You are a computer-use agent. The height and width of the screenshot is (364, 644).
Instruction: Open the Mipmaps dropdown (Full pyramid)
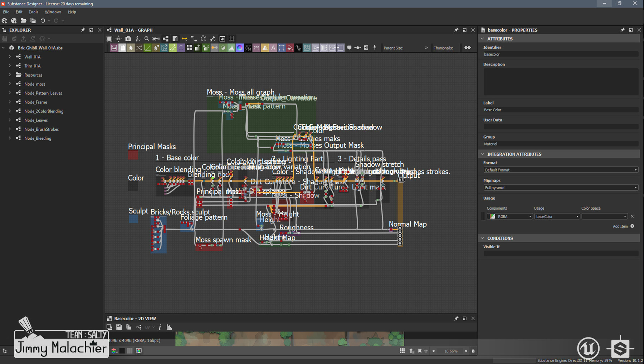point(561,188)
